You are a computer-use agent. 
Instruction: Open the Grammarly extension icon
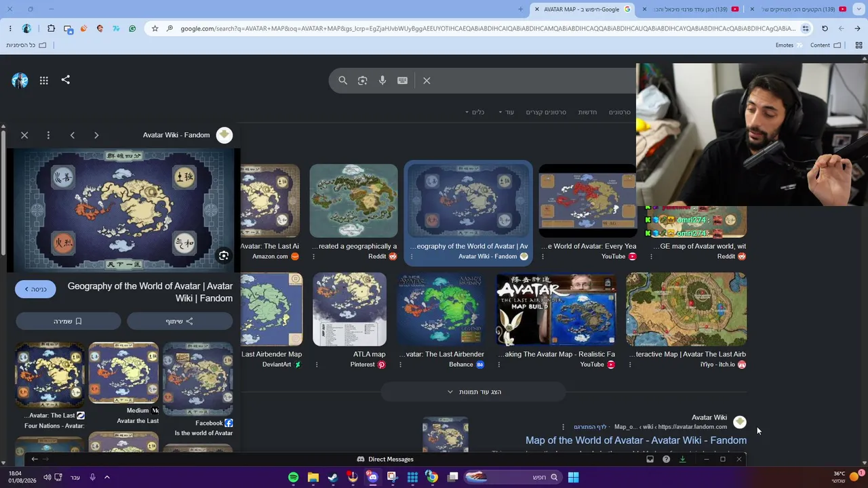tap(132, 28)
